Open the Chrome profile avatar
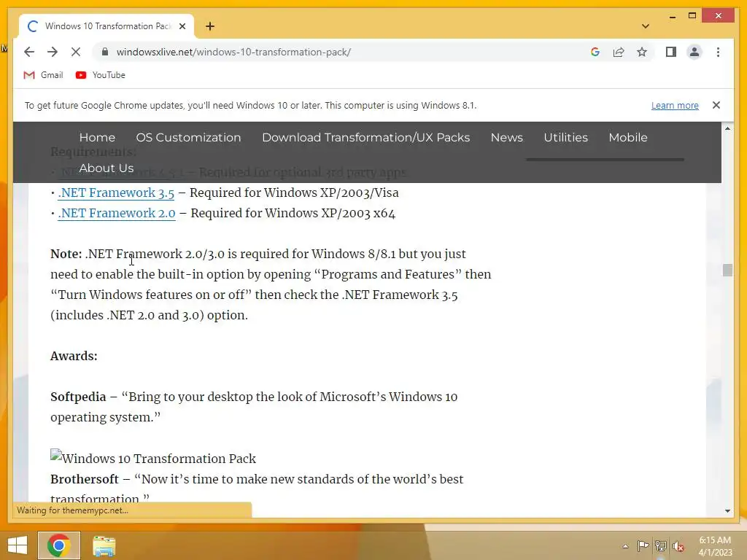This screenshot has height=560, width=747. (x=694, y=52)
